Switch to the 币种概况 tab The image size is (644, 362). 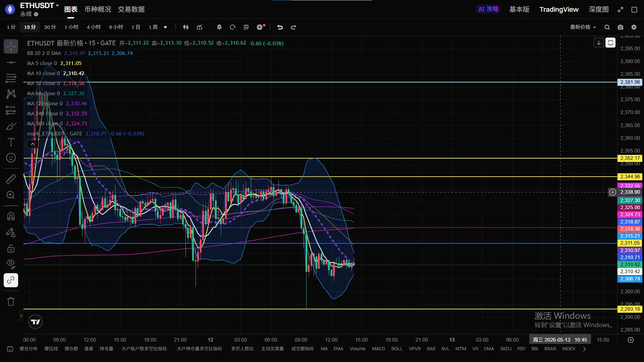(98, 9)
